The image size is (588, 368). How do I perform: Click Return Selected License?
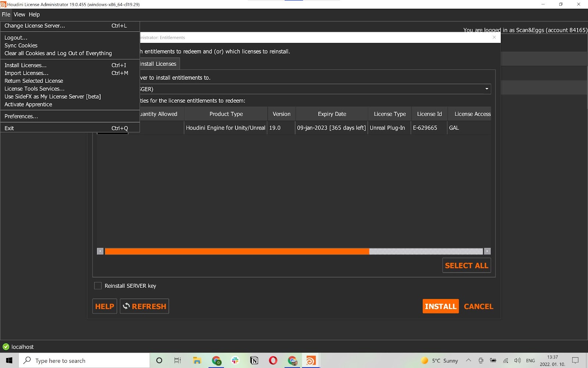pos(70,81)
